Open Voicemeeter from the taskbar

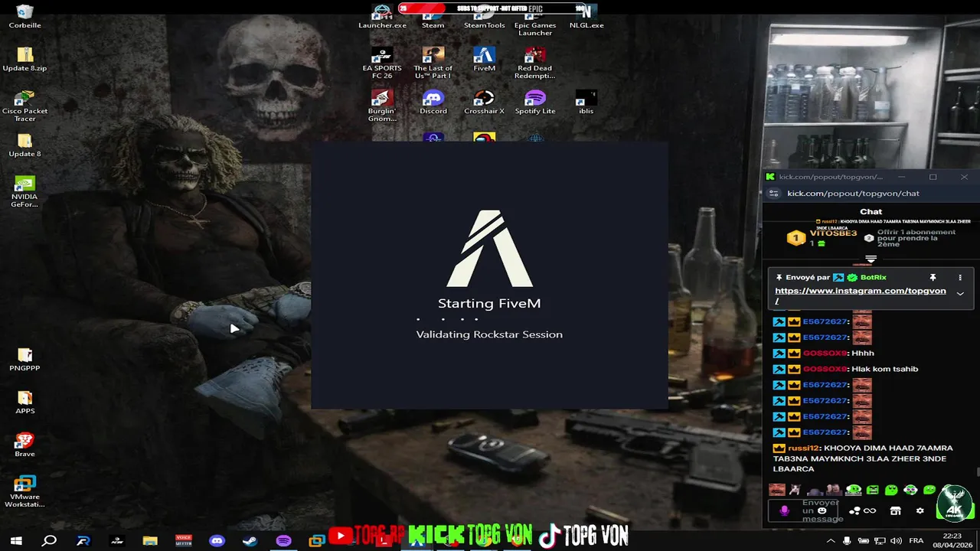[x=184, y=540]
